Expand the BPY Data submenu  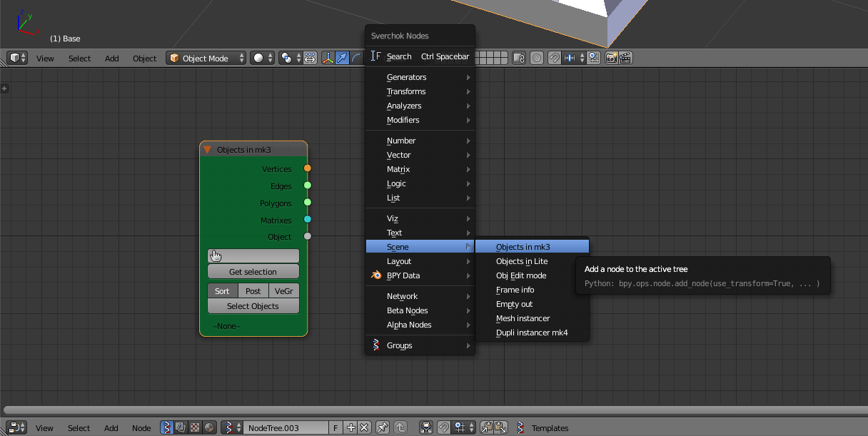420,275
